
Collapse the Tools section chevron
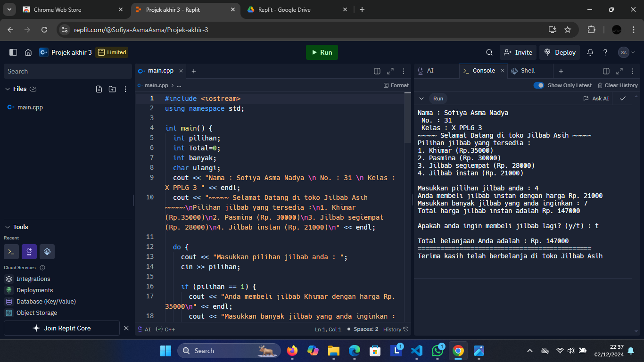pos(8,227)
